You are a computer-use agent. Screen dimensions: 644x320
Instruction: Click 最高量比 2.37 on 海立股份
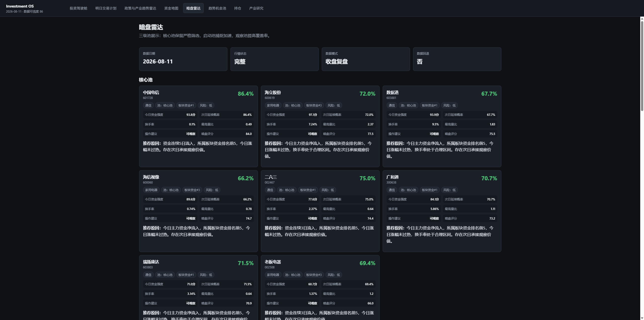point(348,124)
